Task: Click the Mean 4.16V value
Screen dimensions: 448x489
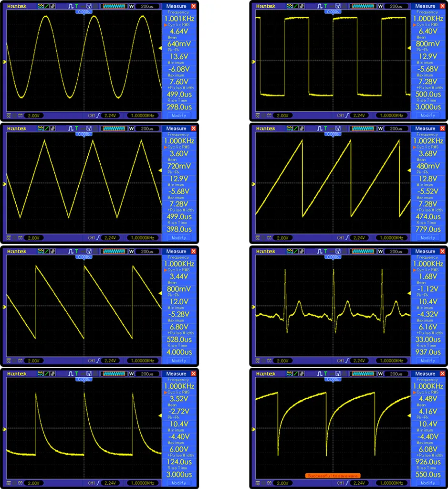Action: click(x=428, y=411)
